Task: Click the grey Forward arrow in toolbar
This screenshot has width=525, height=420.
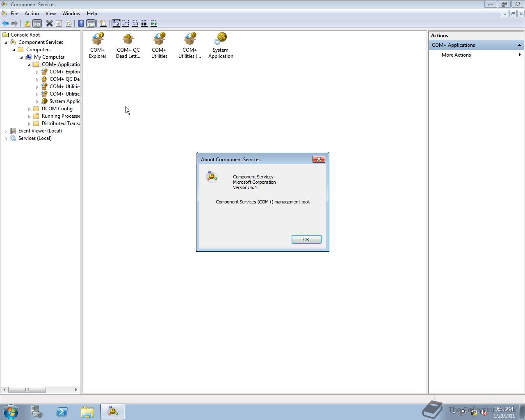Action: [15, 23]
